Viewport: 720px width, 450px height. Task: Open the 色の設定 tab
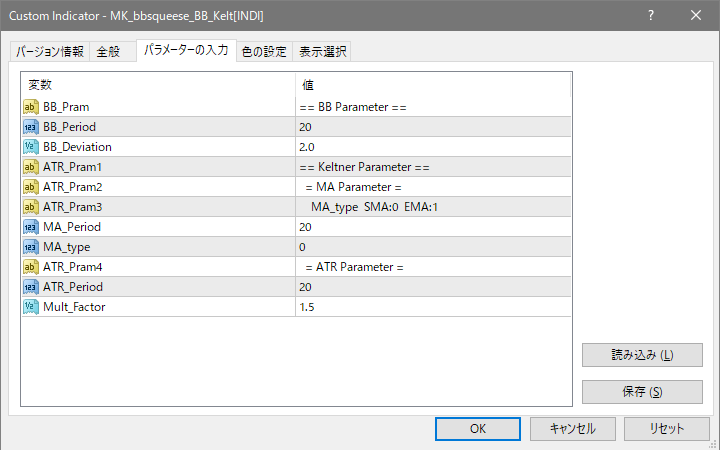264,51
